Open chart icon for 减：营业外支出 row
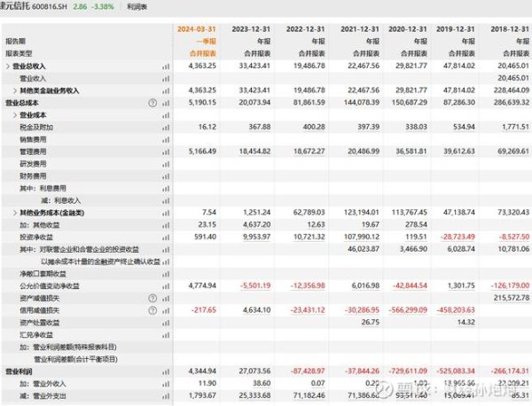 pos(166,396)
